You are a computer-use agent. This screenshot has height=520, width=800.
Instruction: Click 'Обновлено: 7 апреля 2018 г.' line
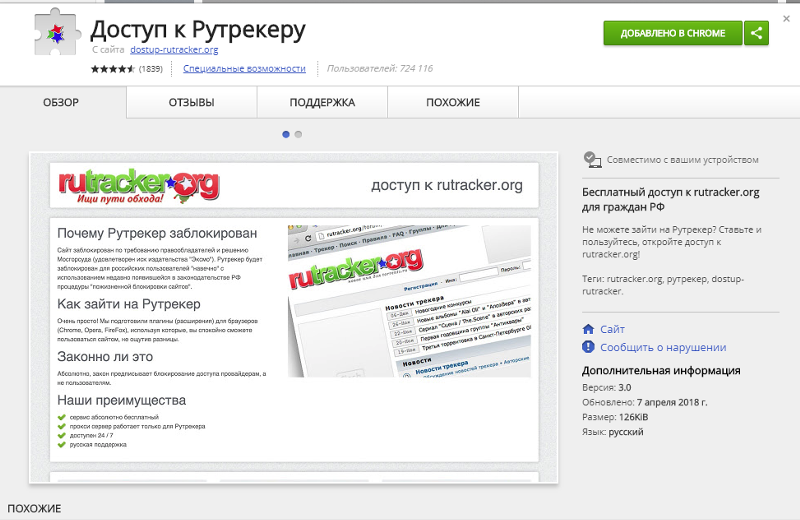tap(645, 402)
